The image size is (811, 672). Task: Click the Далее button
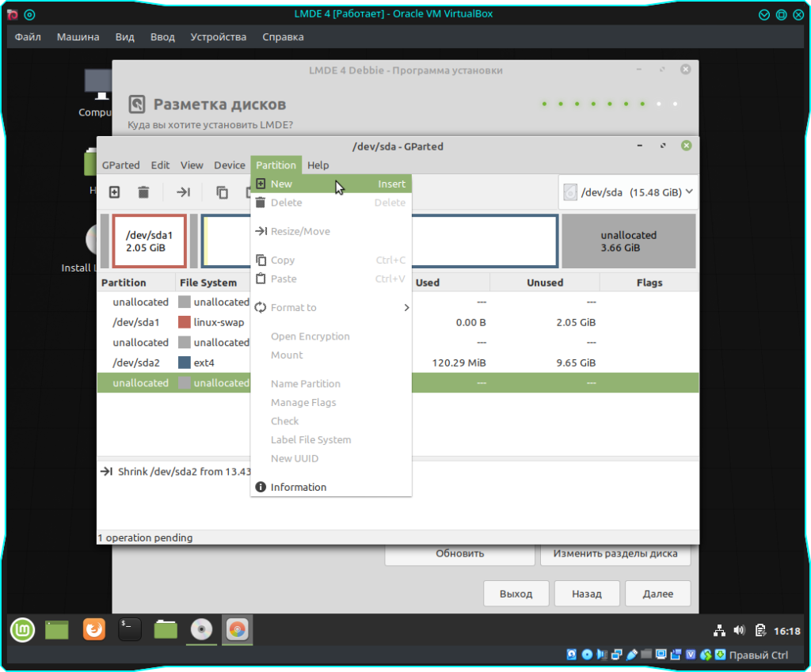point(657,594)
